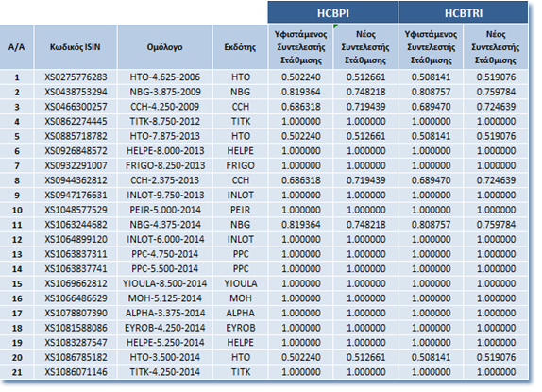Select row number 10 cell
Viewport: 542px width, 392px height.
(x=17, y=210)
